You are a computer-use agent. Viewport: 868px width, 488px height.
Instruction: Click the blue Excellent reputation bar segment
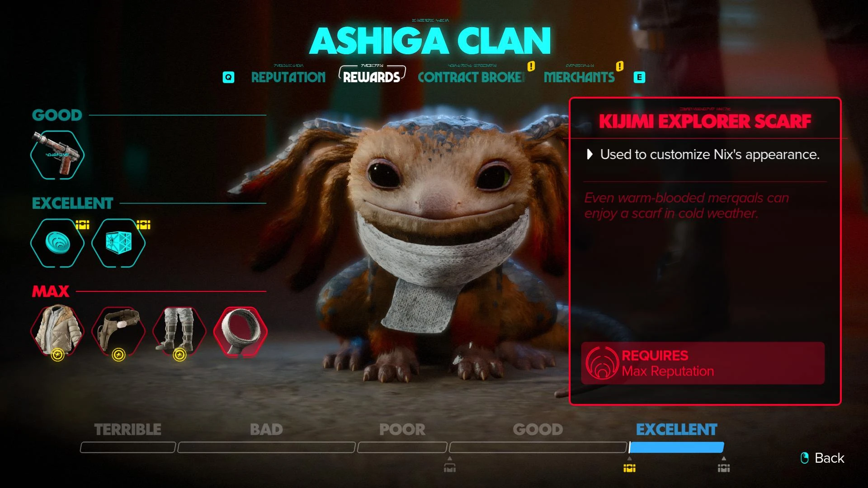pyautogui.click(x=676, y=447)
